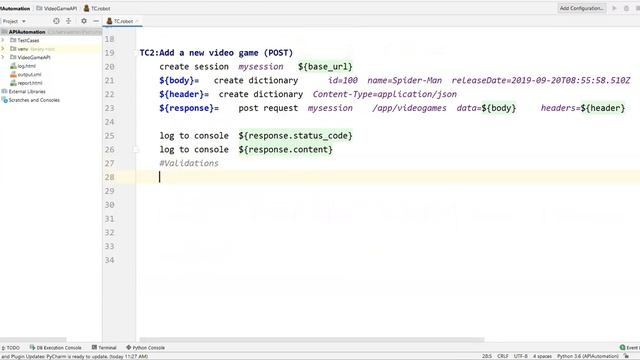Click the 28:5 cursor position indicator

(487, 356)
